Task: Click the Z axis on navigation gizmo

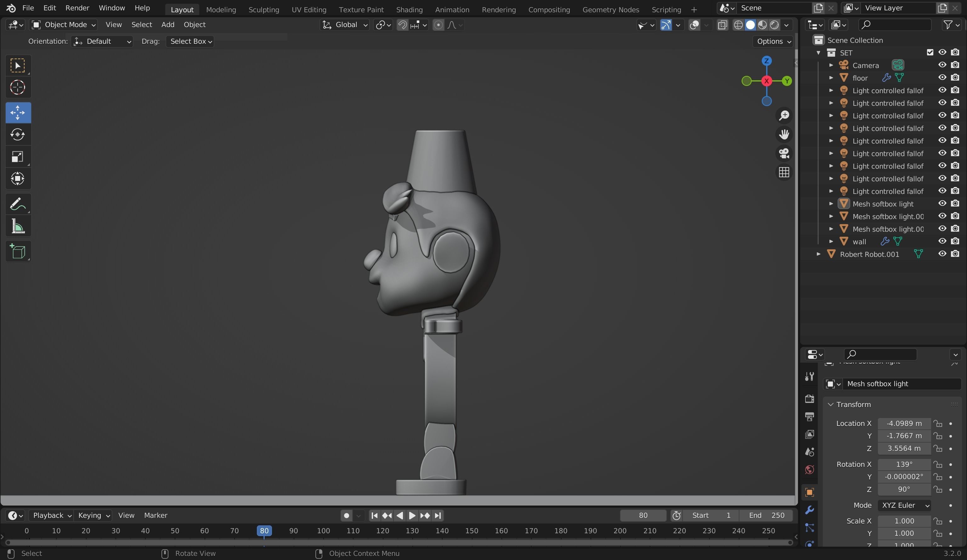Action: click(766, 61)
